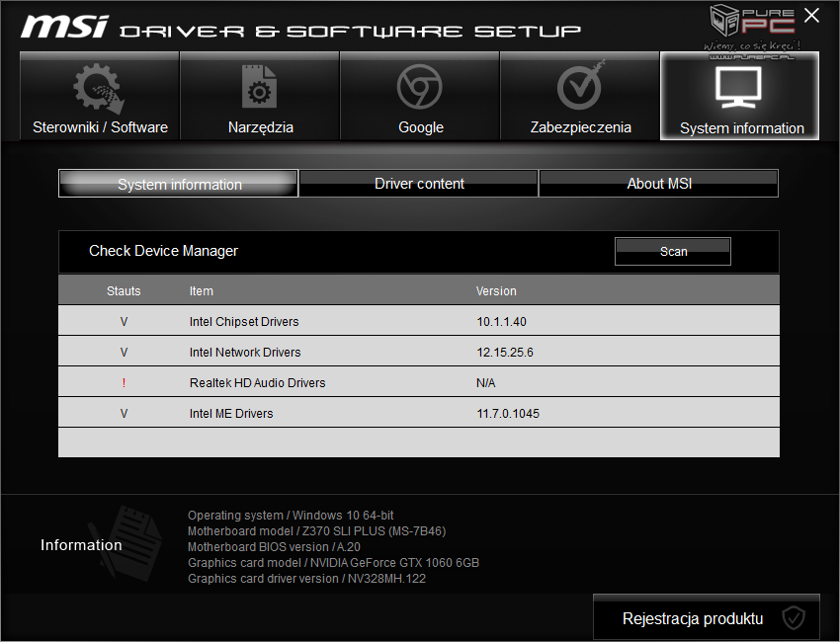The image size is (840, 642).
Task: Click the Information label
Action: pyautogui.click(x=81, y=545)
